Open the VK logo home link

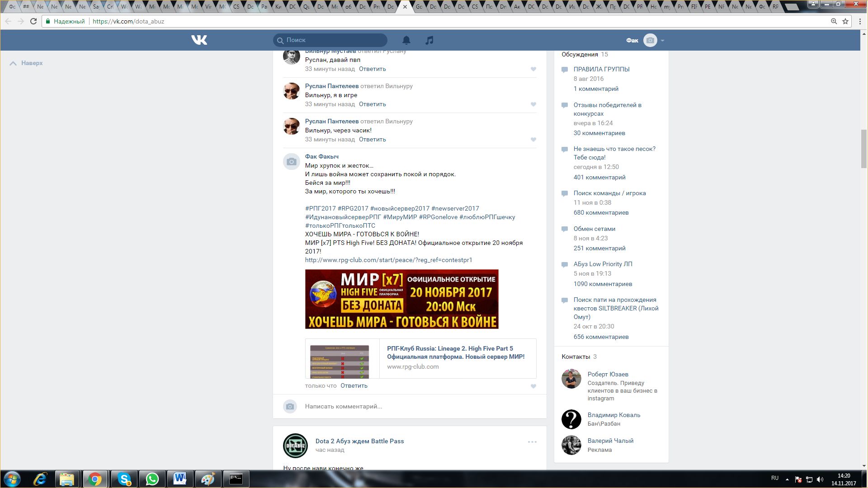(x=199, y=40)
